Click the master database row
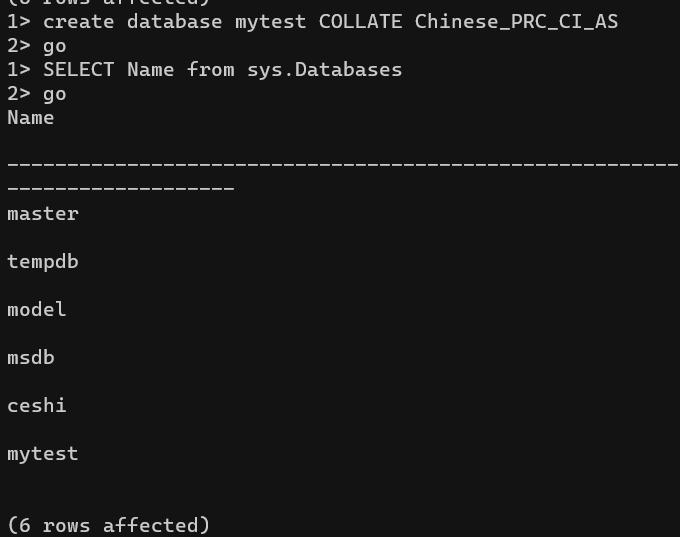 coord(43,214)
